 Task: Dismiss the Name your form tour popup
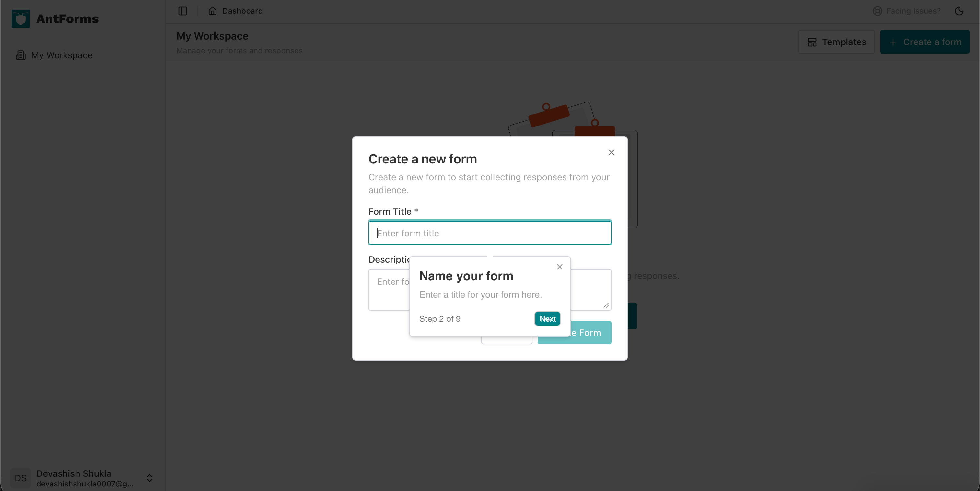[x=559, y=267]
